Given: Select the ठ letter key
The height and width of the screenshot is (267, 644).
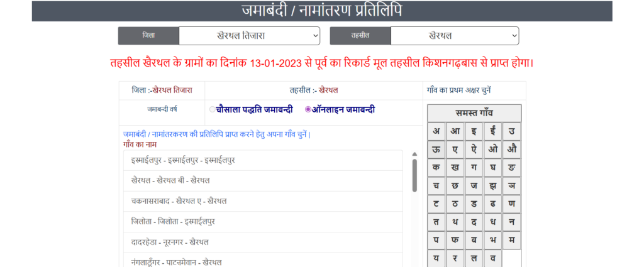Looking at the screenshot, I should pyautogui.click(x=455, y=204).
